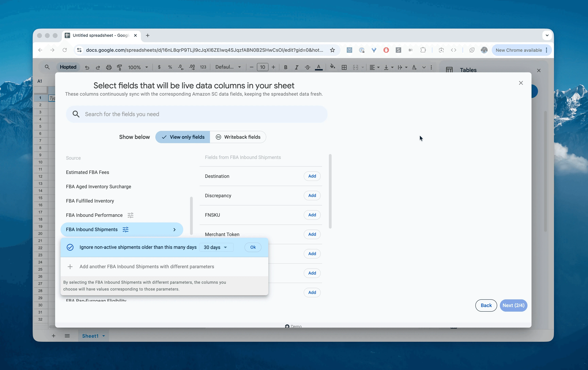Add a new sheet with plus icon
This screenshot has height=370, width=588.
pyautogui.click(x=53, y=336)
